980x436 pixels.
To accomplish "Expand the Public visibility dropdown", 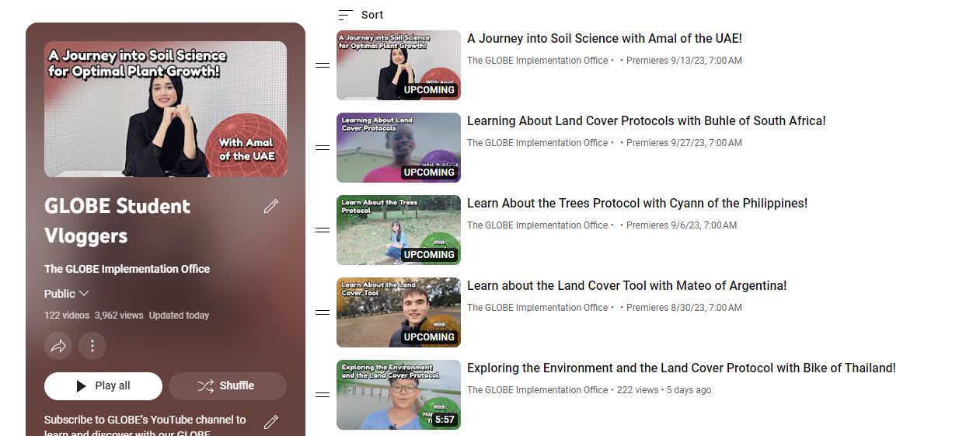I will [x=67, y=294].
